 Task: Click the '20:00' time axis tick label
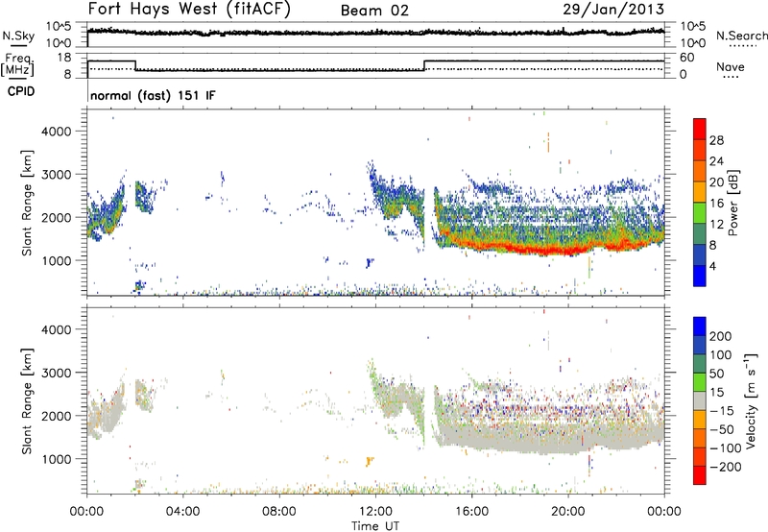tap(567, 512)
